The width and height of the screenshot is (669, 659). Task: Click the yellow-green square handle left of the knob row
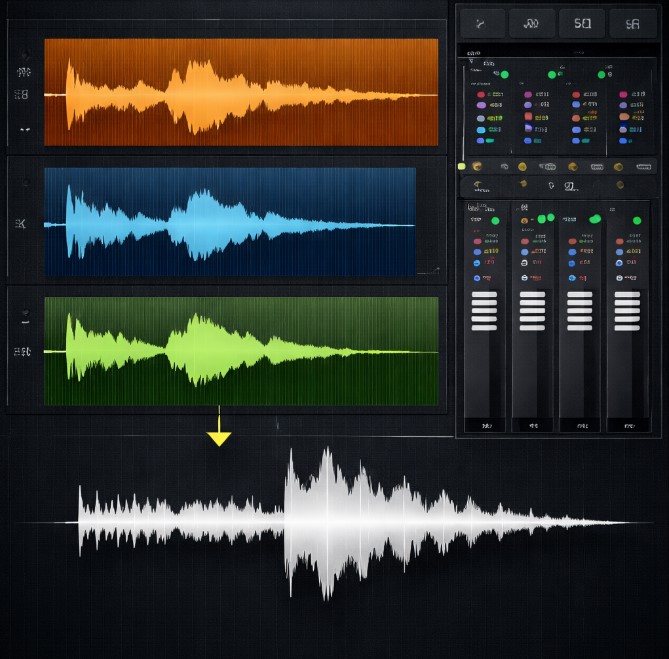462,166
